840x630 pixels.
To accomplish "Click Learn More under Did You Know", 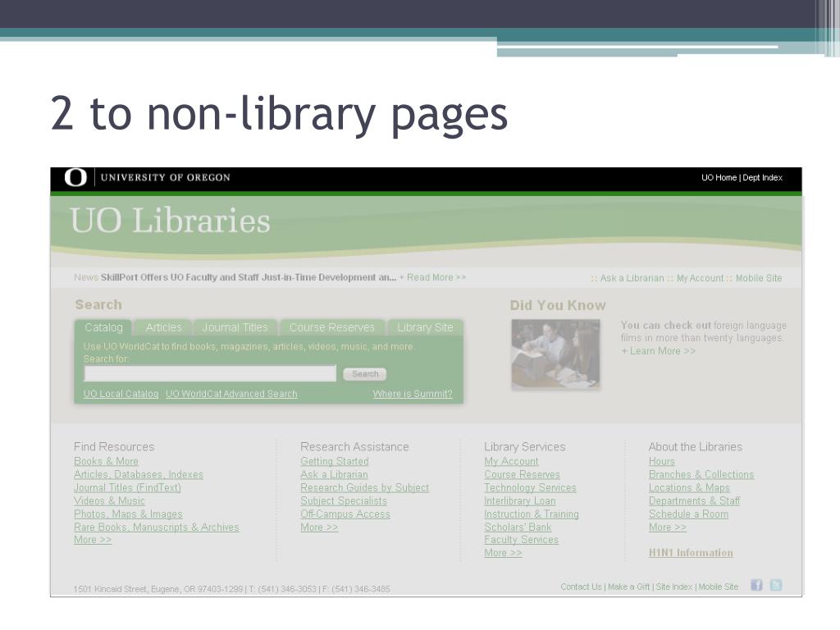I will (659, 351).
